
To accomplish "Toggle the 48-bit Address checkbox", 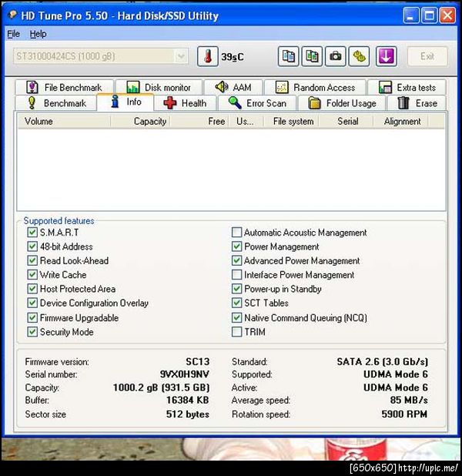I will pyautogui.click(x=32, y=246).
